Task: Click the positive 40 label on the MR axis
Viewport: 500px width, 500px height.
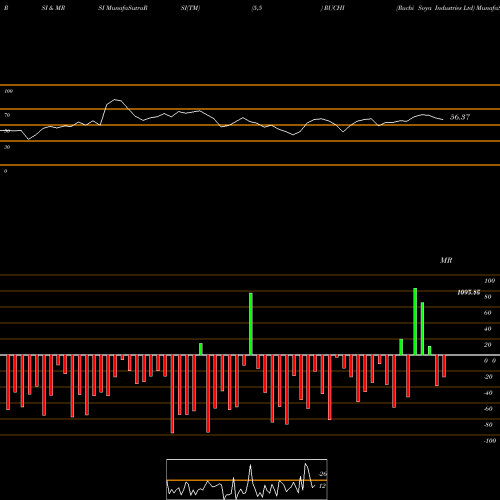Action: 488,329
